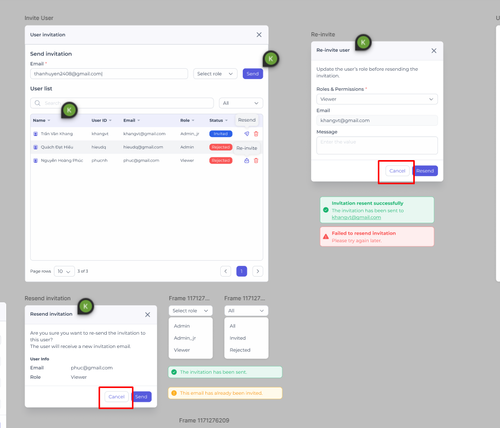Select page 1 in the pagination
The image size is (500, 428).
click(242, 271)
